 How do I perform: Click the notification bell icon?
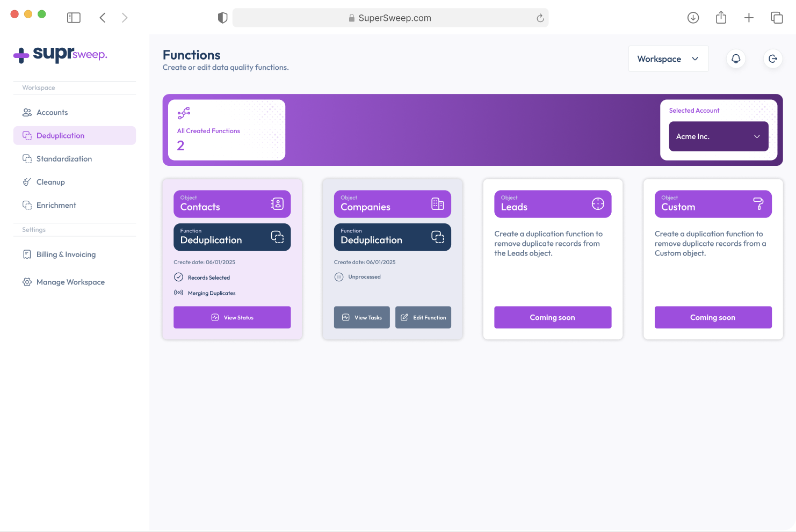pos(736,59)
